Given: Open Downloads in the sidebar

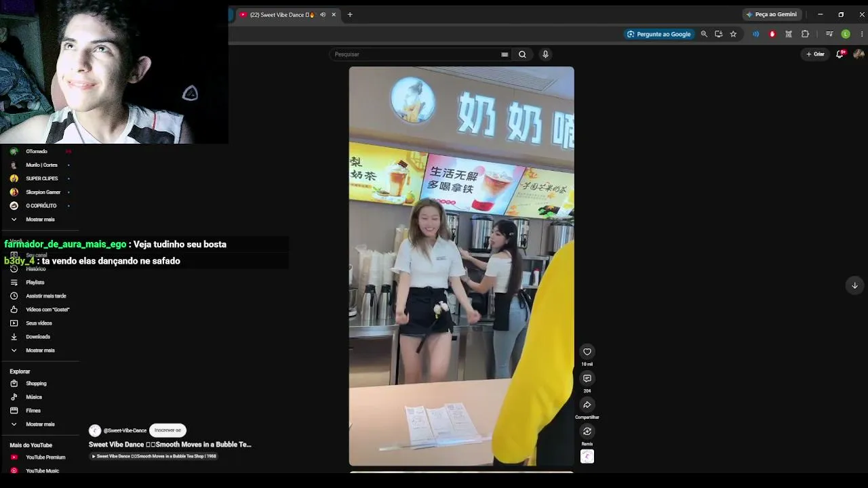Looking at the screenshot, I should [x=39, y=336].
